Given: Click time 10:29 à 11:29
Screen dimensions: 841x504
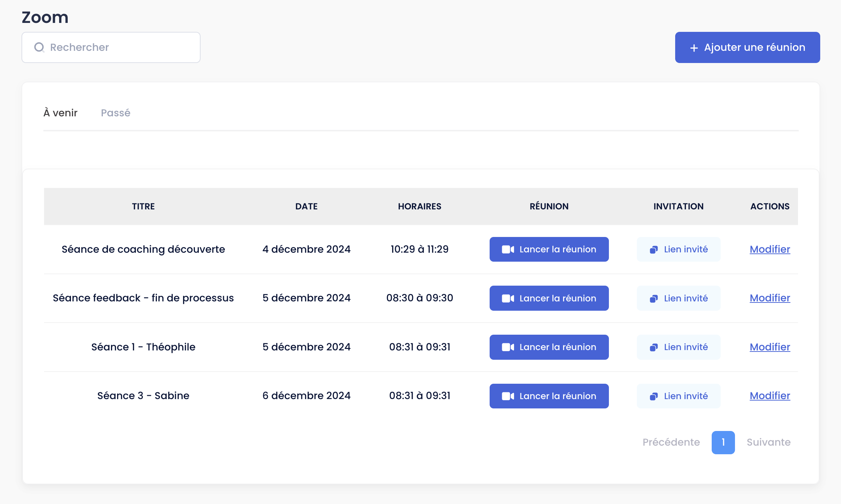Looking at the screenshot, I should tap(419, 249).
